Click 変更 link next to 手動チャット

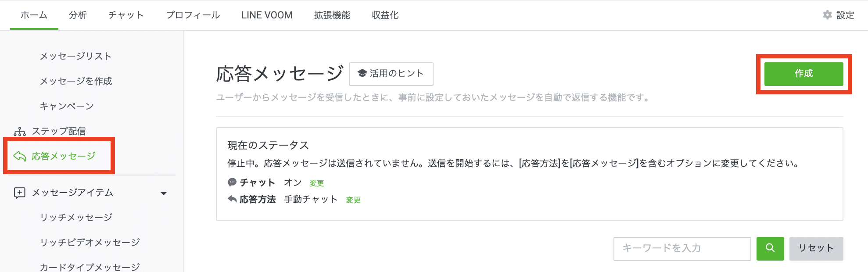(x=353, y=200)
